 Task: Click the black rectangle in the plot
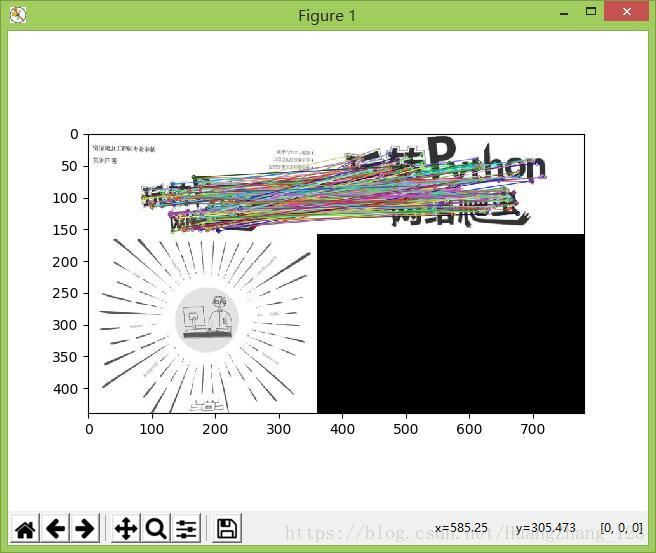[x=450, y=323]
